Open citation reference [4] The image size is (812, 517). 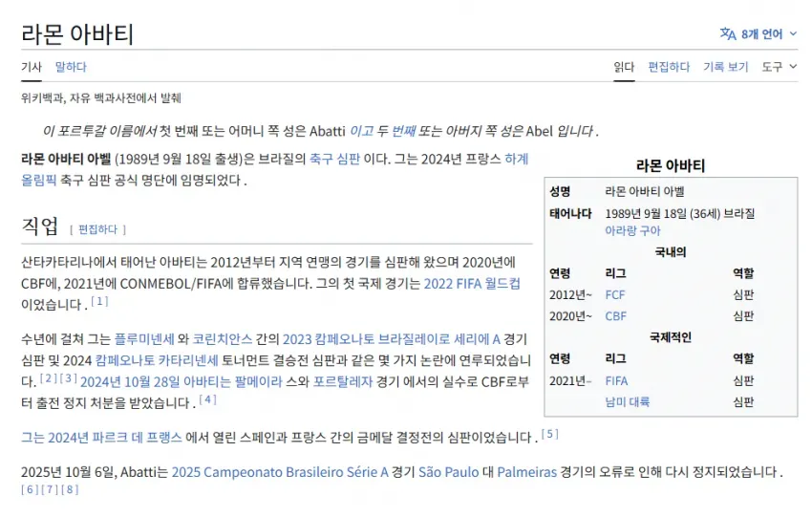click(x=207, y=399)
